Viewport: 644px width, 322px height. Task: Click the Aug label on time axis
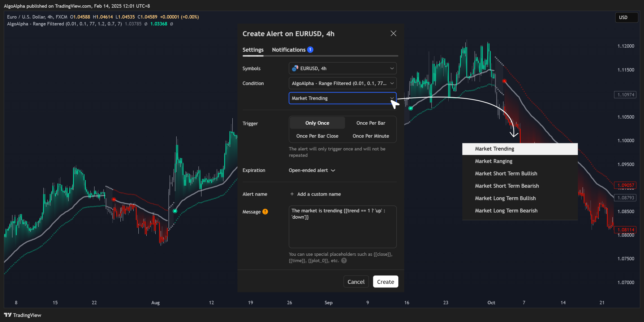[x=155, y=303]
